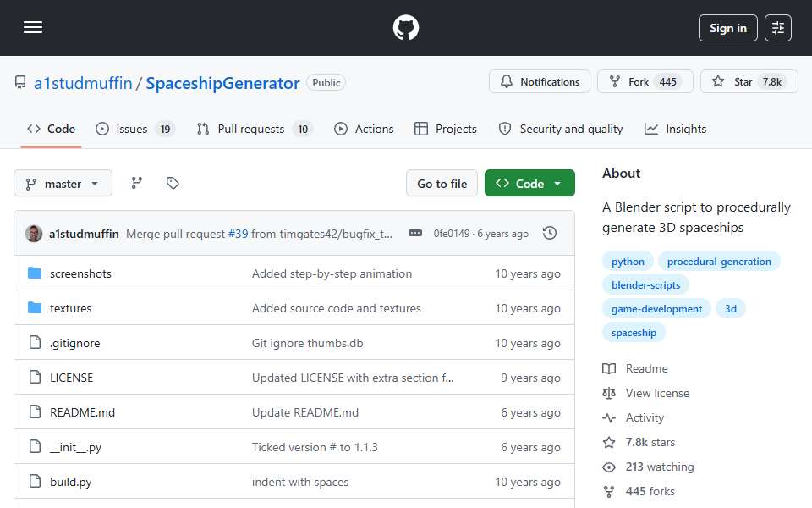Click the 3d topic tag
Viewport: 812px width, 508px height.
731,309
